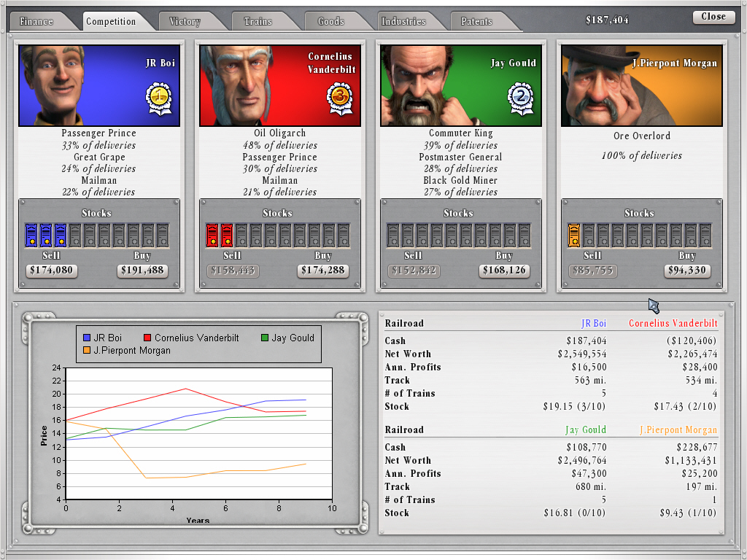Click the stock price line chart
This screenshot has width=747, height=560.
[x=198, y=433]
